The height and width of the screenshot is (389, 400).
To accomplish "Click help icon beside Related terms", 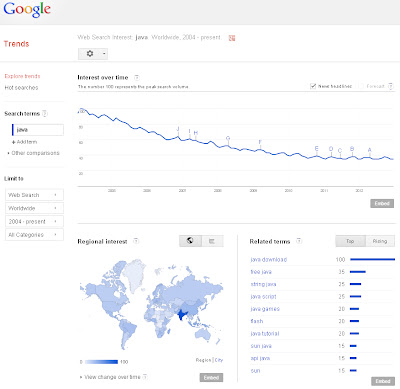I will (299, 241).
